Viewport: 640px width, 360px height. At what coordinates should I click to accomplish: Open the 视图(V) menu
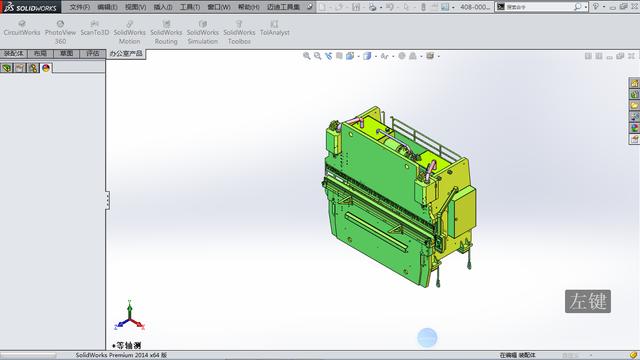point(136,7)
